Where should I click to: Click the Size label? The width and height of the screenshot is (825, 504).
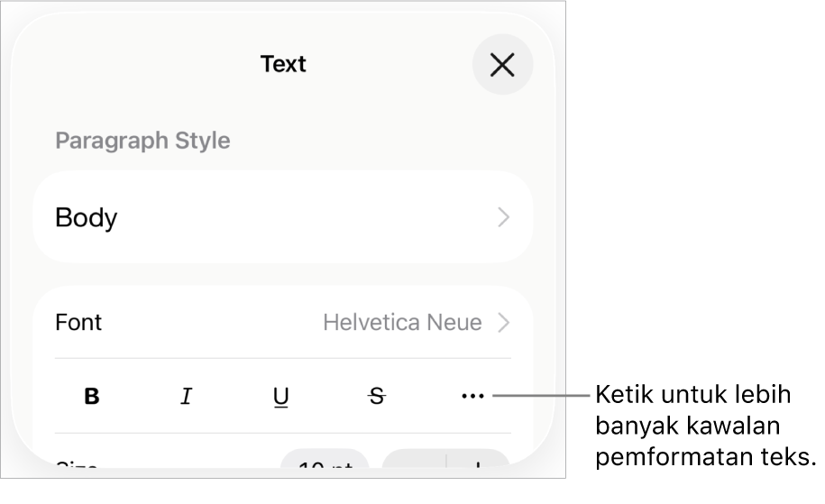tap(77, 466)
